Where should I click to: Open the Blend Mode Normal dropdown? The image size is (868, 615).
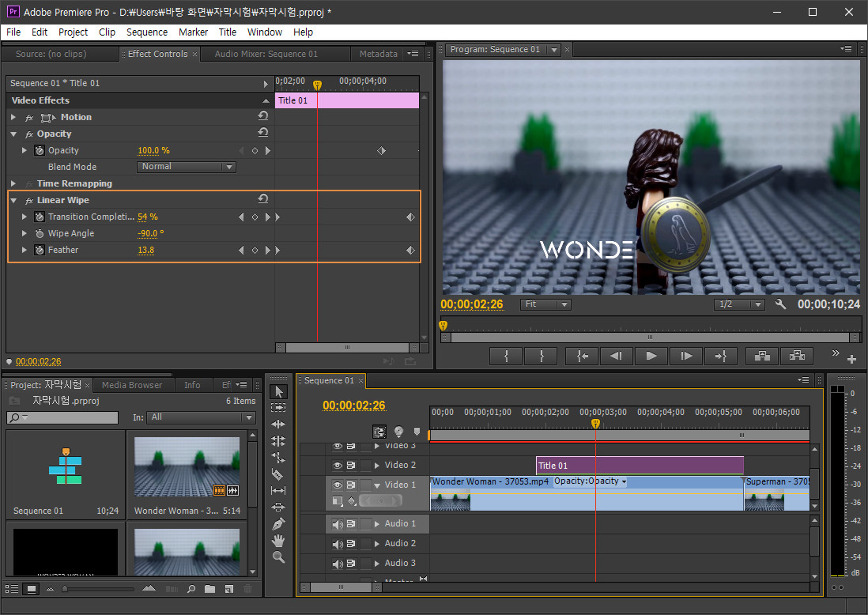click(187, 167)
